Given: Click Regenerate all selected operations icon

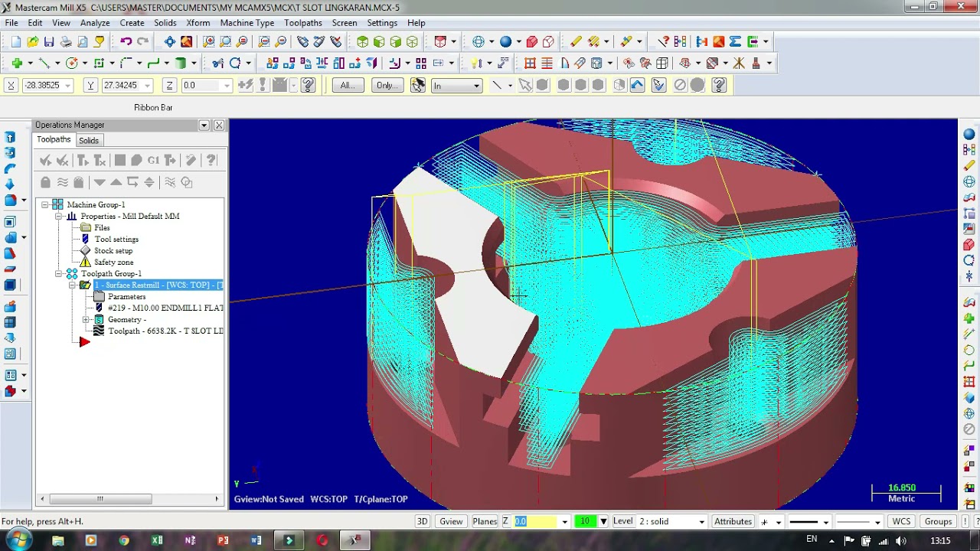Looking at the screenshot, I should click(x=83, y=160).
